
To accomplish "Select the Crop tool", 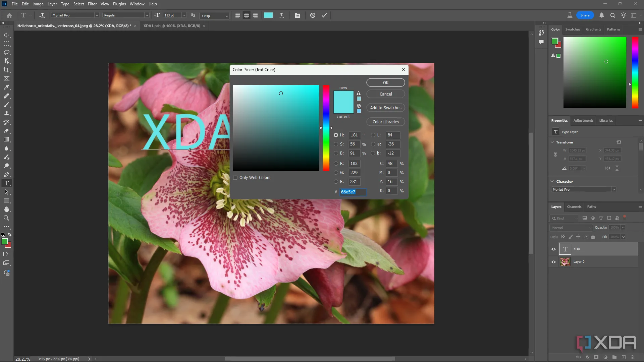I will (6, 70).
